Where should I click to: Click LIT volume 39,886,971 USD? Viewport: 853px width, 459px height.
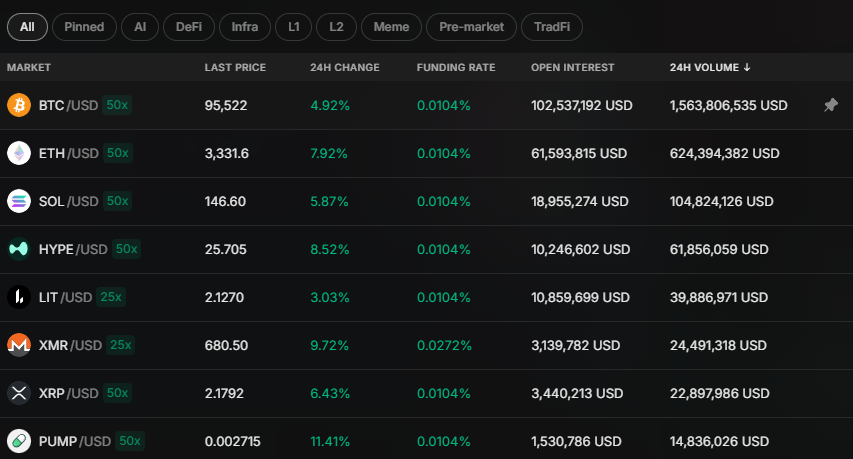tap(719, 297)
